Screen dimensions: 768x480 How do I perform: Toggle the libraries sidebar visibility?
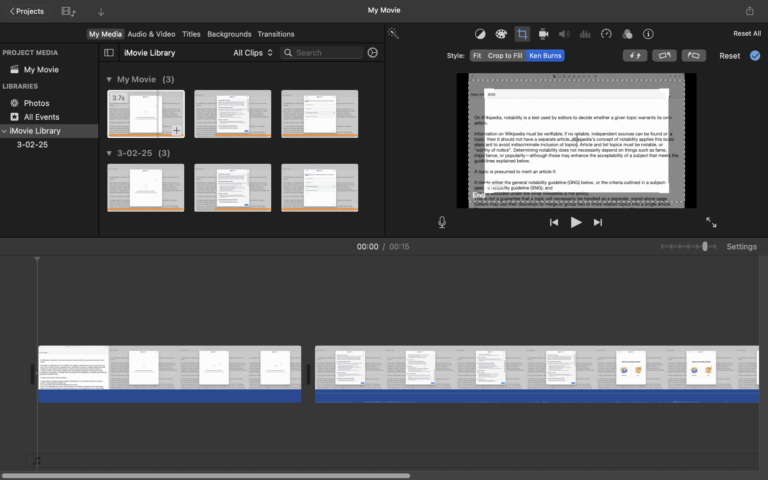coord(109,52)
